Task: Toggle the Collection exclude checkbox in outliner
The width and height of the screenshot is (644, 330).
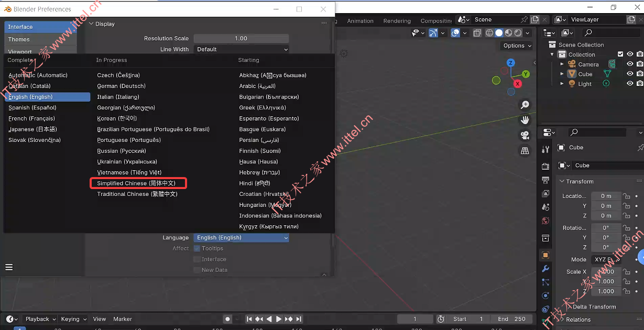Action: pos(620,54)
